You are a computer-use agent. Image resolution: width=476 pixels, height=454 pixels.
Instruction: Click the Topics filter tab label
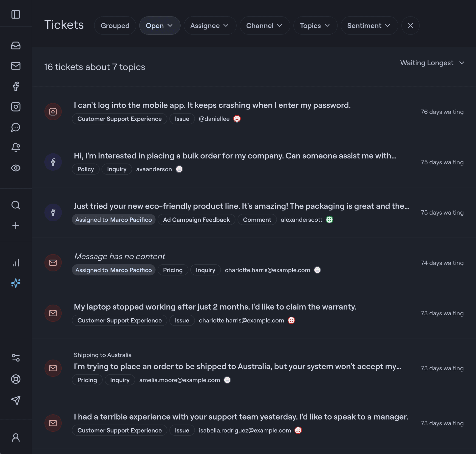coord(310,25)
